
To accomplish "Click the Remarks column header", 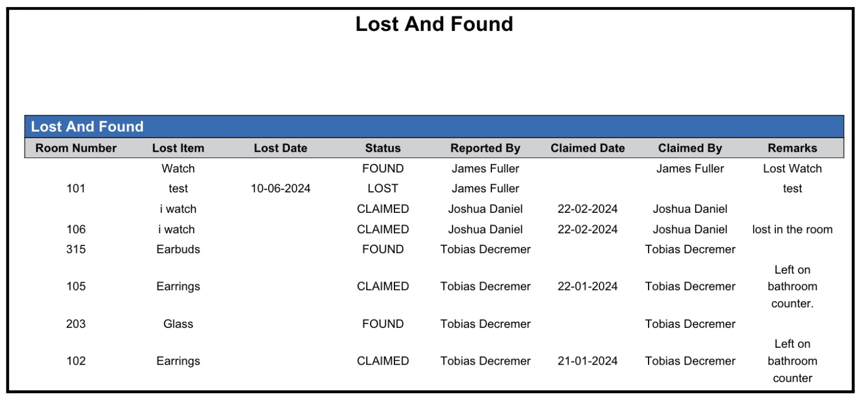I will [x=792, y=148].
